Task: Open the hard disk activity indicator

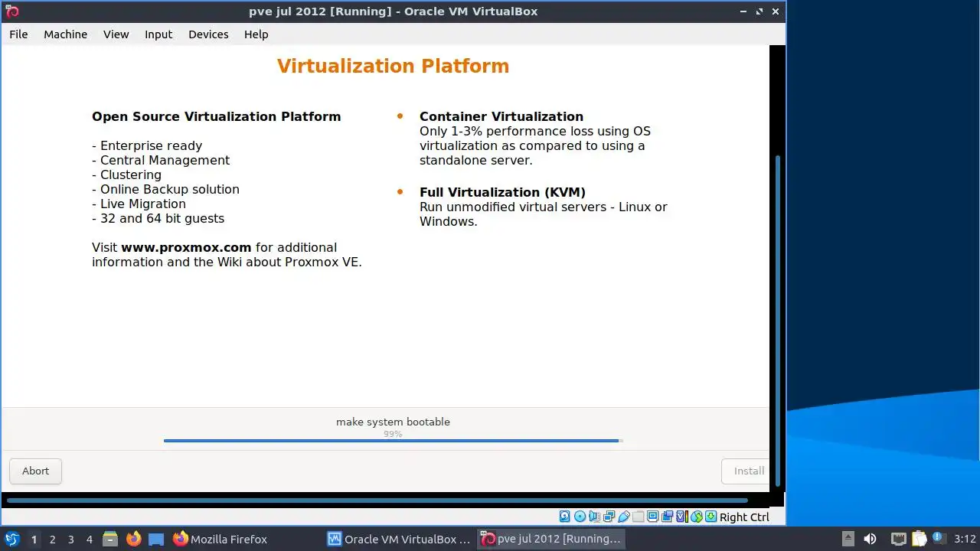Action: pos(565,517)
